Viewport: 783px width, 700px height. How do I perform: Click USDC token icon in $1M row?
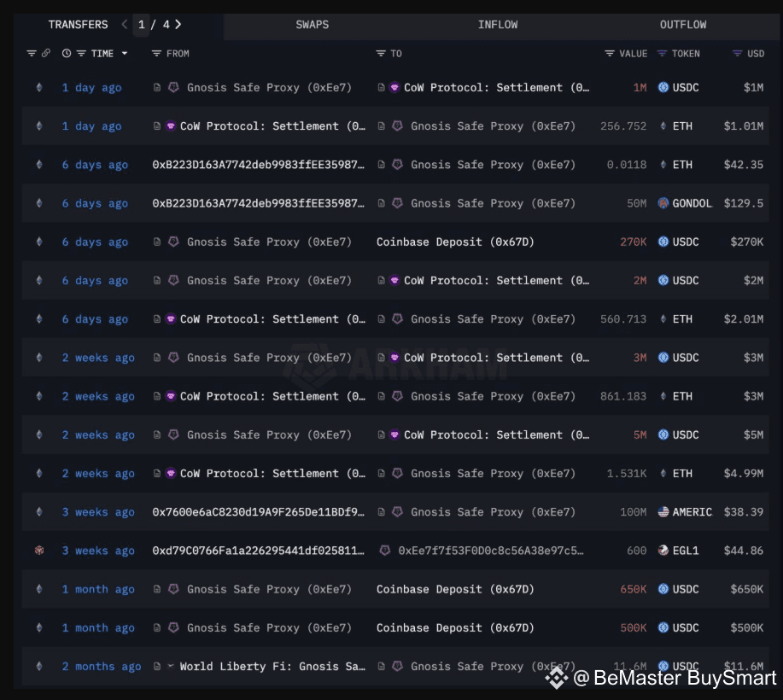coord(663,87)
